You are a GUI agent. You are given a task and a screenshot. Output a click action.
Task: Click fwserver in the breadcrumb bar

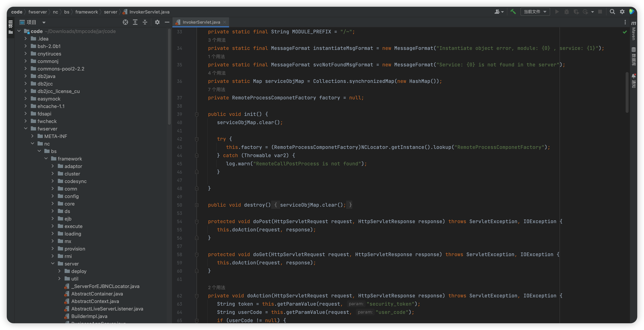pos(38,12)
